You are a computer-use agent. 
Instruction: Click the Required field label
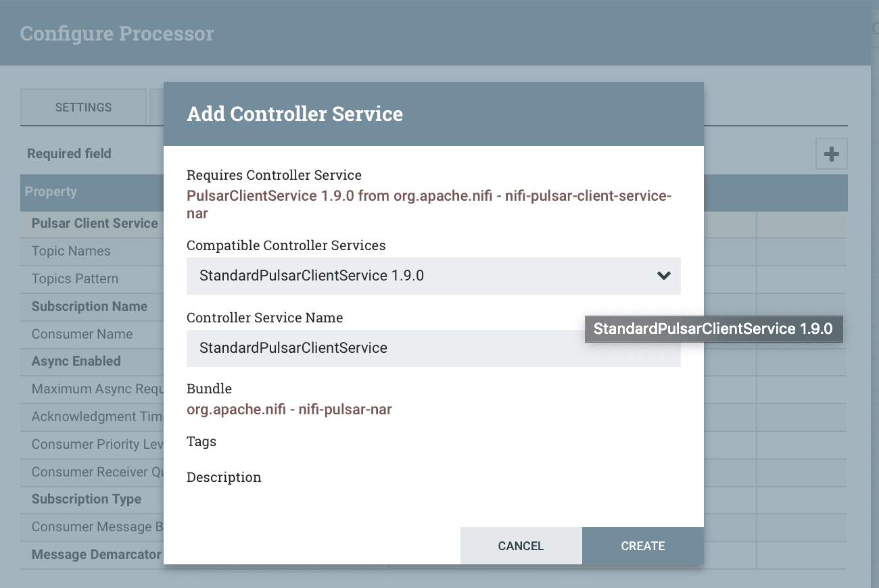[x=69, y=154]
